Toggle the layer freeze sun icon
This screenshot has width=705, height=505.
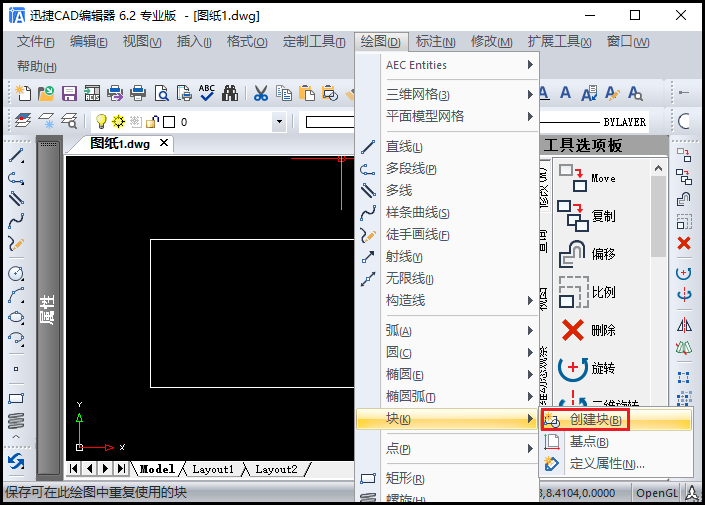119,121
